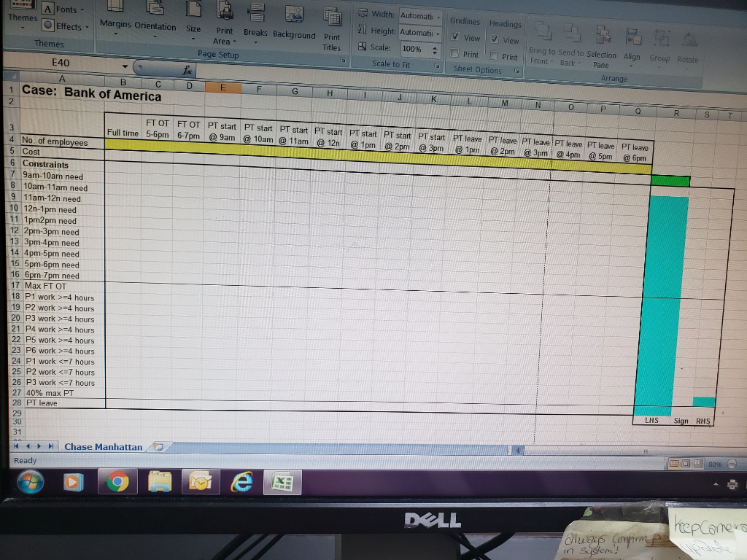
Task: Click the Insert Function fx button
Action: point(187,71)
